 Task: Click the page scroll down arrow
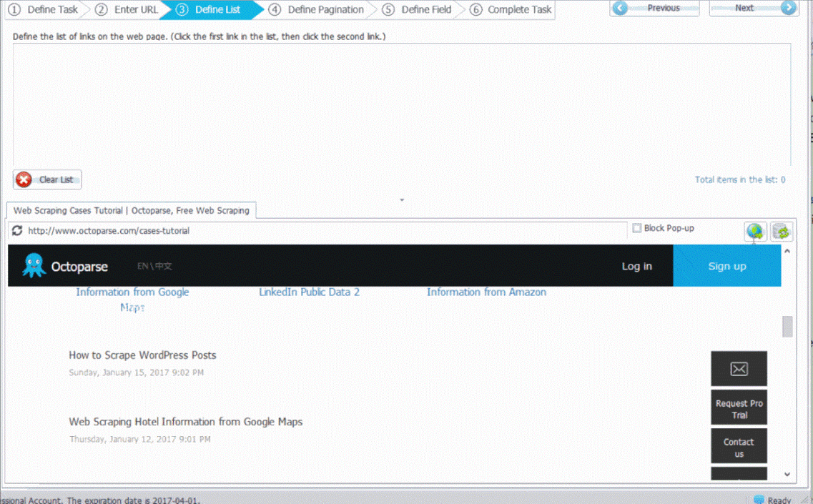point(787,474)
